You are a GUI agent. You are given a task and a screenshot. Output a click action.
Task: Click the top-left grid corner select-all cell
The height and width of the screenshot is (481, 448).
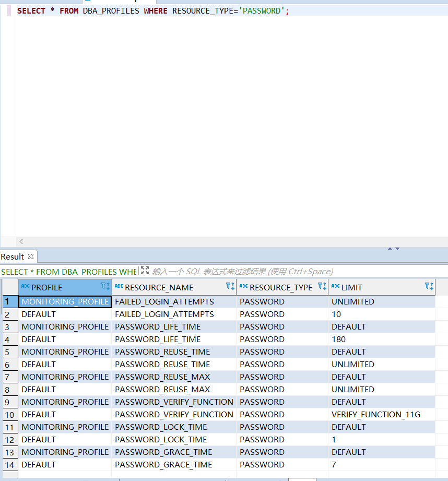[x=9, y=287]
